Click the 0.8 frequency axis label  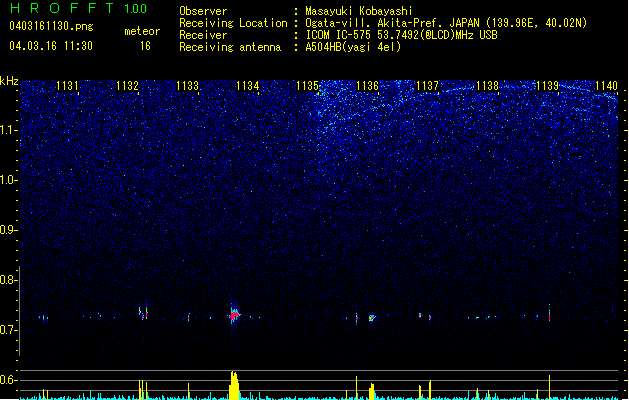[8, 280]
